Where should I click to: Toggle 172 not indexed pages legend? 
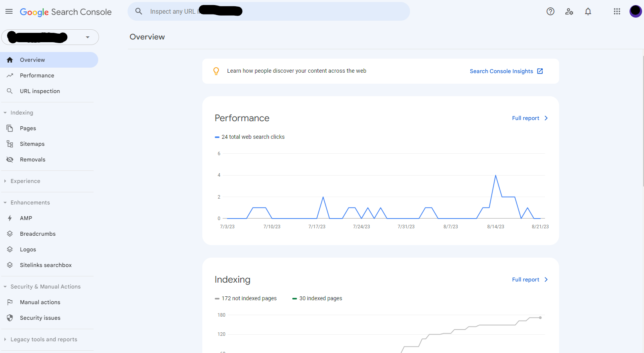pyautogui.click(x=246, y=298)
